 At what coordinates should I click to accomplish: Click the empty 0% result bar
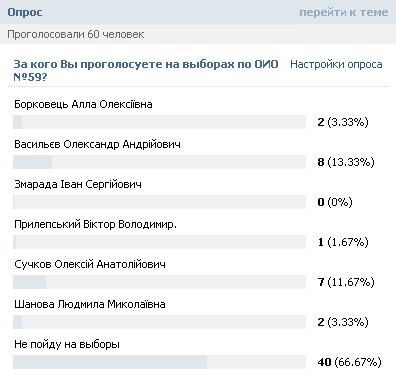point(159,202)
